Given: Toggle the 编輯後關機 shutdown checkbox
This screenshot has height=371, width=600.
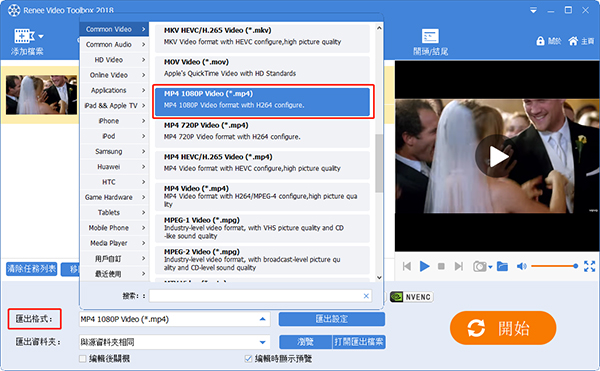Looking at the screenshot, I should (x=82, y=358).
